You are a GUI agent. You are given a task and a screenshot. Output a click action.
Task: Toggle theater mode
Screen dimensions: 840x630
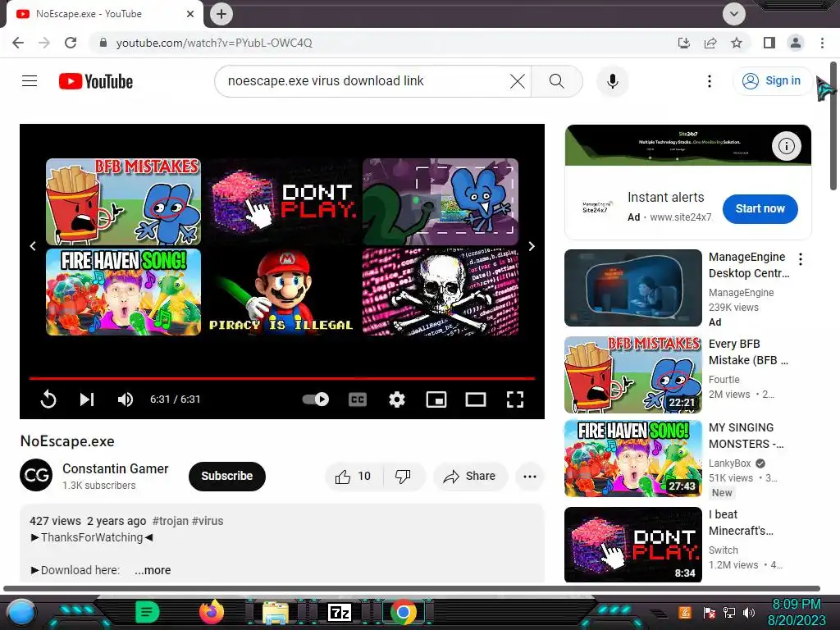tap(476, 399)
